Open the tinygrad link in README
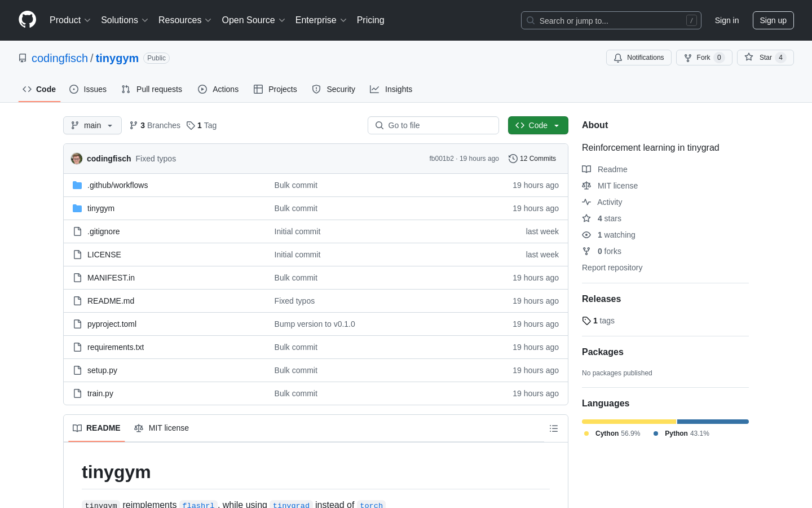This screenshot has width=812, height=508. pyautogui.click(x=291, y=505)
